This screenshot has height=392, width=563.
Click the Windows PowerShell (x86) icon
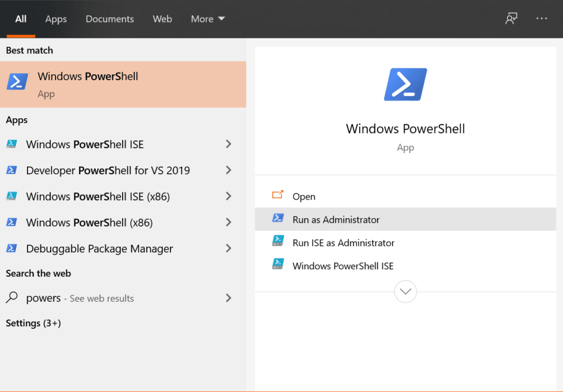12,222
